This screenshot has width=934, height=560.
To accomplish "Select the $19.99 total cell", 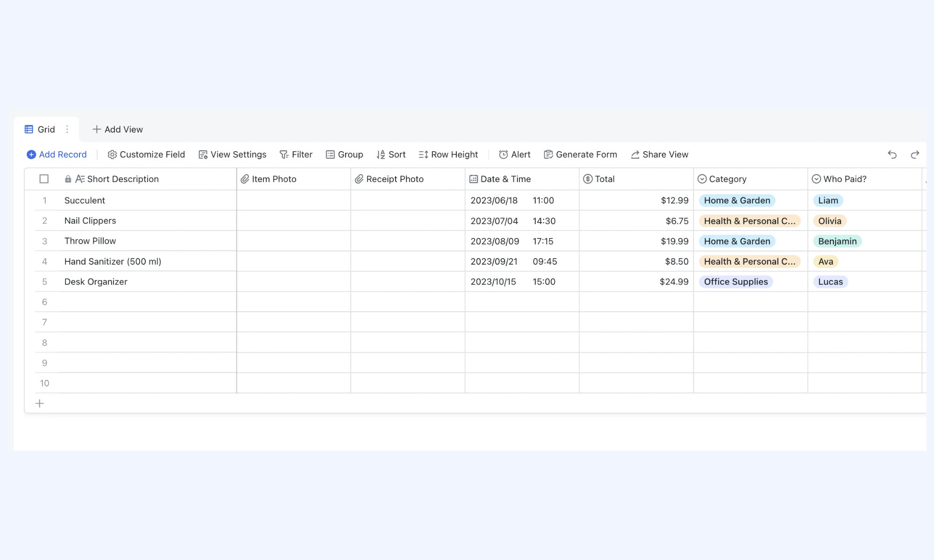I will [x=637, y=241].
